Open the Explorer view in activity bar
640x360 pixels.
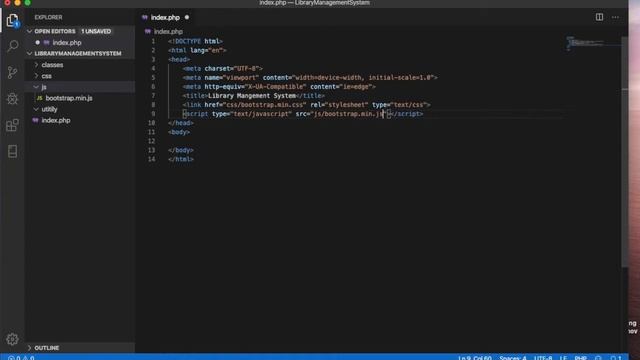click(12, 20)
